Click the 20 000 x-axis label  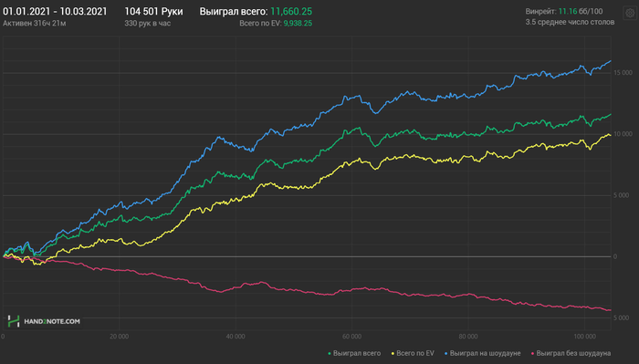pyautogui.click(x=119, y=337)
